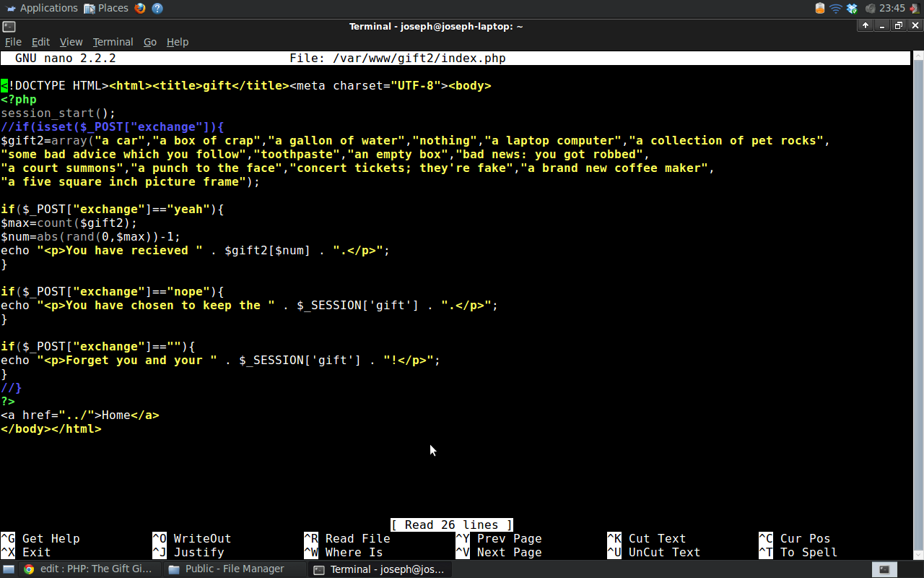Click the if exchange=="" line
The image size is (924, 578).
98,347
